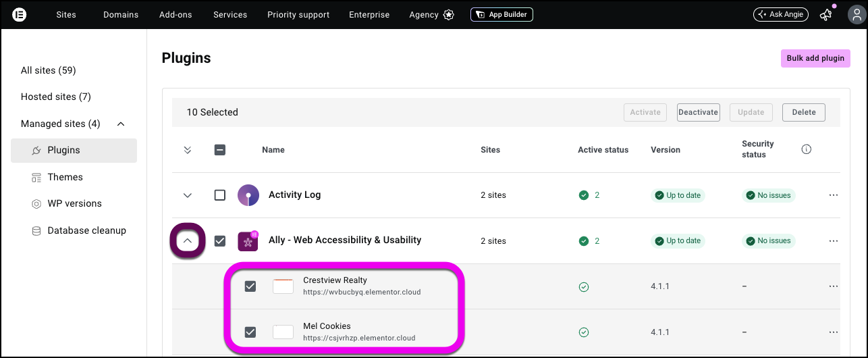Click the Elementor logo icon

click(x=20, y=14)
